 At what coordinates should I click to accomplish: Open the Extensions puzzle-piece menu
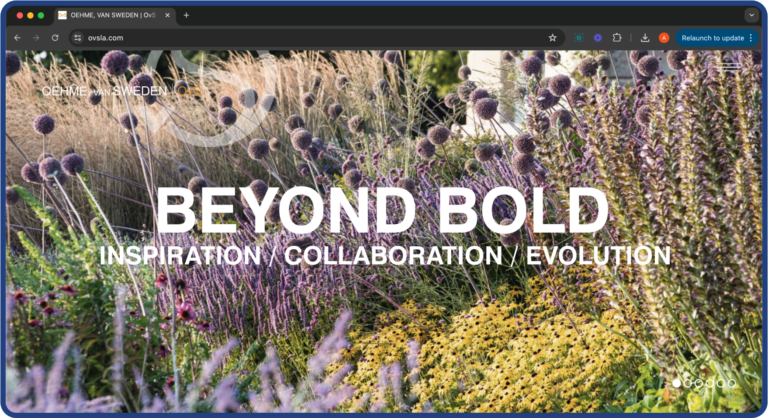[617, 38]
